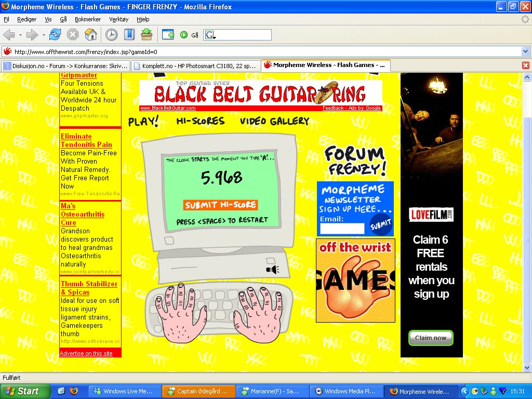Switch to Windows Live Messenger taskbar button
Image resolution: width=532 pixels, height=399 pixels.
click(x=125, y=391)
